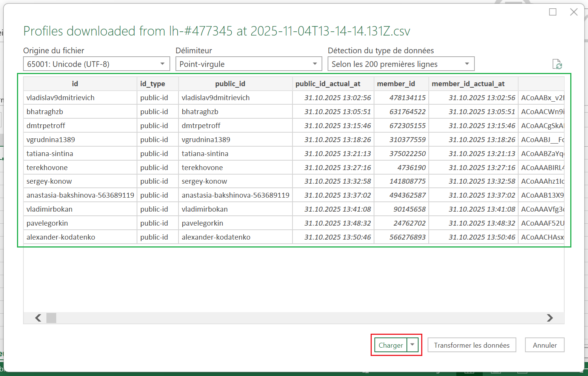This screenshot has height=376, width=588.
Task: Click member_id cell 631764522
Action: (407, 112)
